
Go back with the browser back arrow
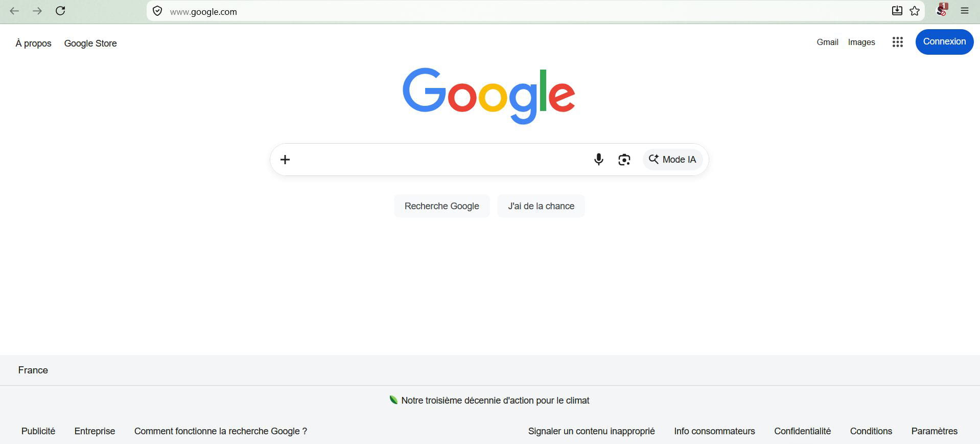click(x=14, y=11)
